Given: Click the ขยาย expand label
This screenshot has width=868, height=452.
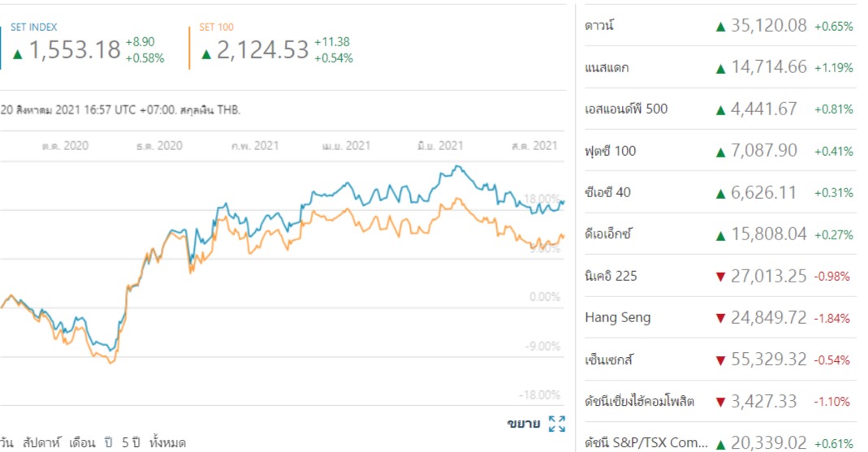Looking at the screenshot, I should (524, 424).
